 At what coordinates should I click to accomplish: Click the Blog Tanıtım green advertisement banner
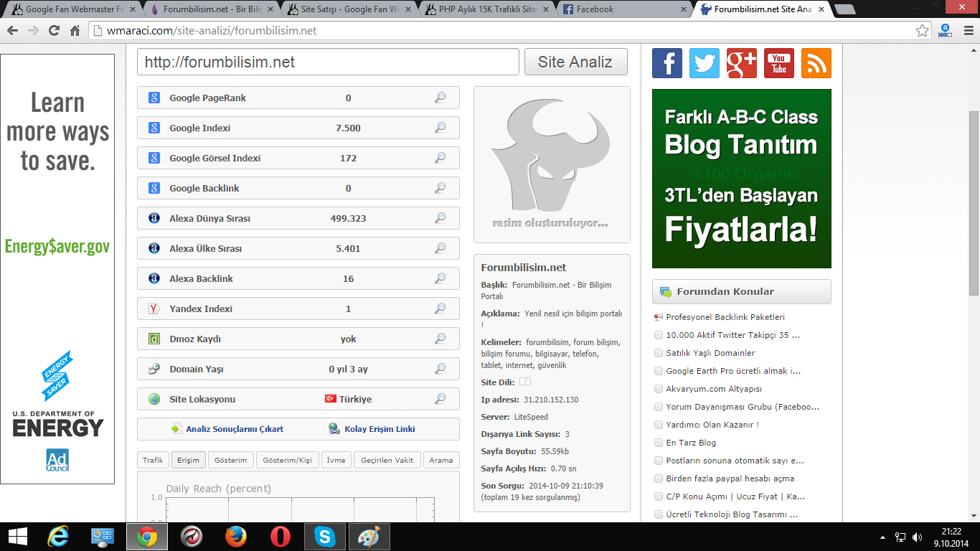(x=742, y=179)
